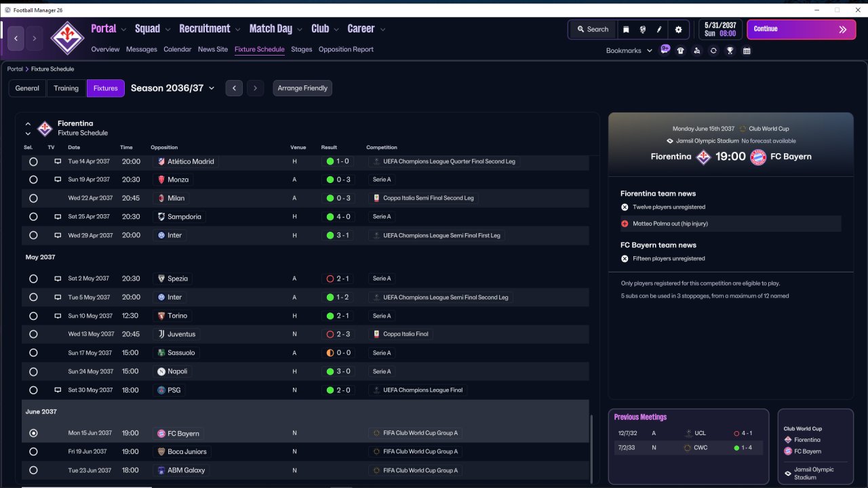Click the TV icon on the Torino row

(x=58, y=316)
